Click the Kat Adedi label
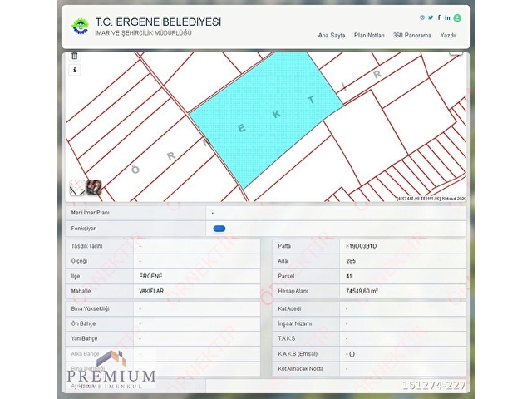This screenshot has height=399, width=532. click(289, 308)
